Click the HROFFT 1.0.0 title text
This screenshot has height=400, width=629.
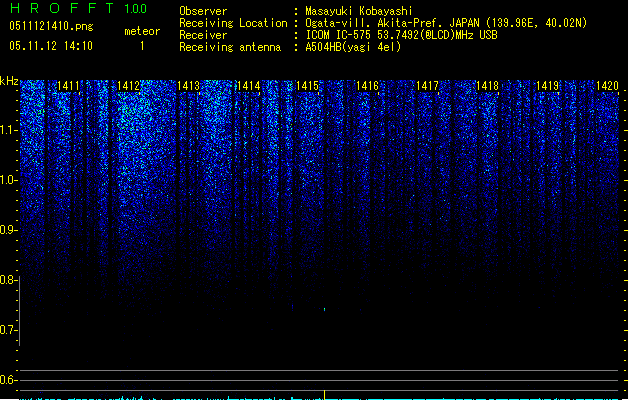[x=78, y=8]
